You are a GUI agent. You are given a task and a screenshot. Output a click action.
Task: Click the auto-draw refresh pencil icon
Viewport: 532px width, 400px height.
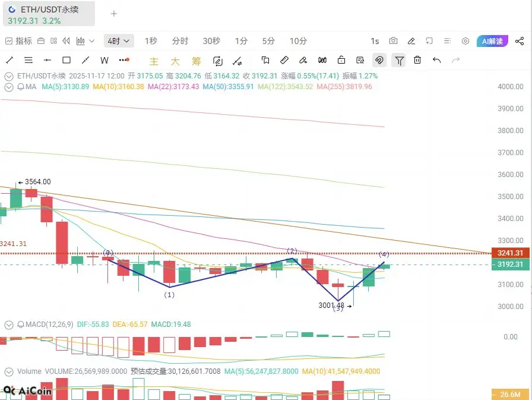[x=217, y=61]
